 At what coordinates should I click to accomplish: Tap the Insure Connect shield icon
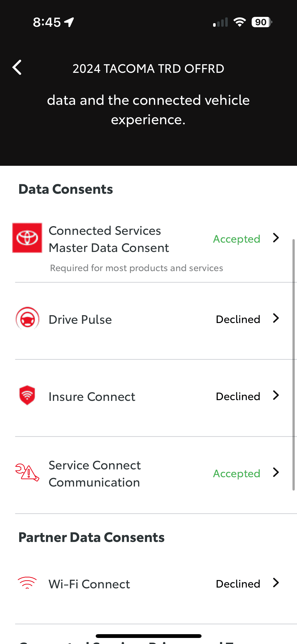pyautogui.click(x=27, y=395)
